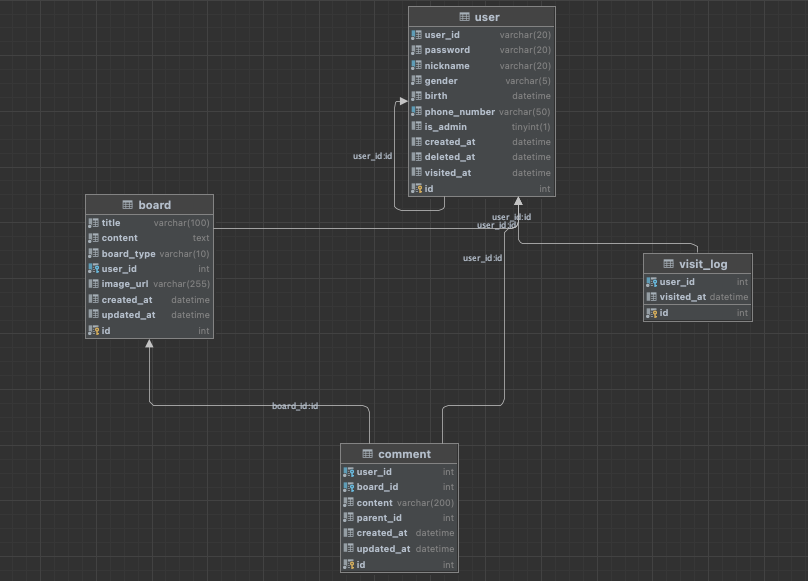Select the board updated_at column
Viewport: 808px width, 581px height.
(x=149, y=314)
